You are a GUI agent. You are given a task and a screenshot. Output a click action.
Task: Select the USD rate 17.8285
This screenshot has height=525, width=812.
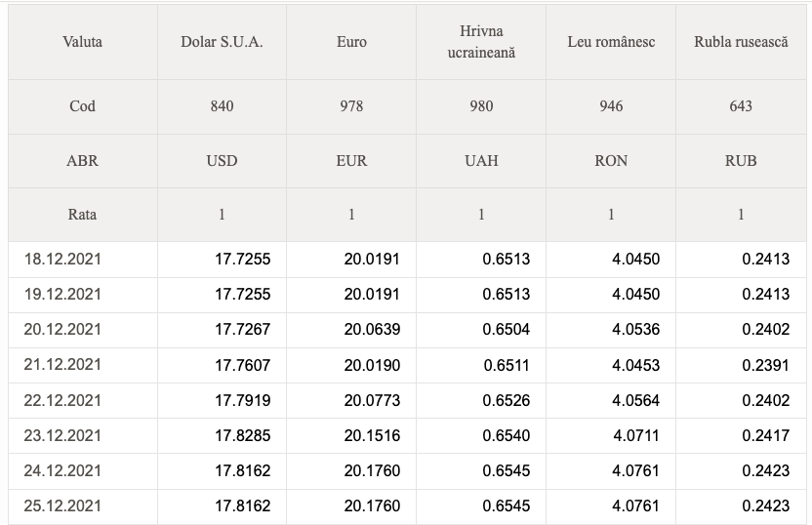[x=242, y=436]
